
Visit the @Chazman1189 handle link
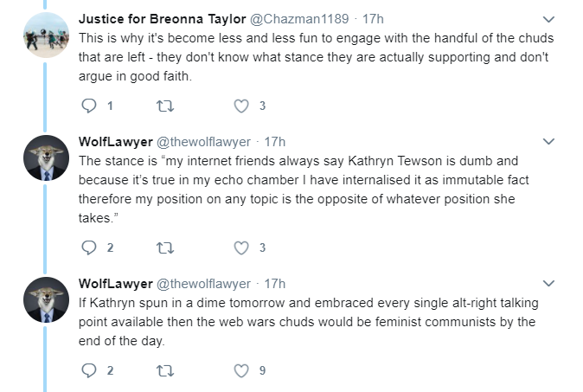click(299, 19)
